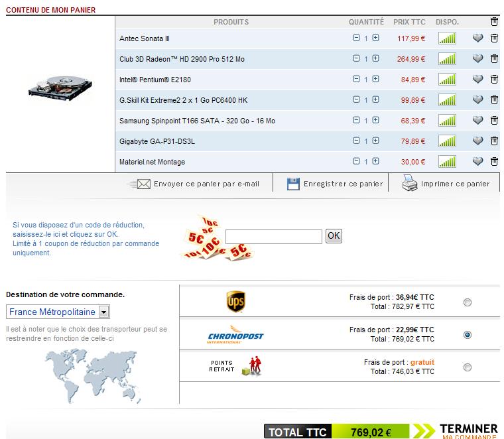Viewport: 504px width, 439px height.
Task: Decrease quantity of Antec Sonata III
Action: (356, 38)
